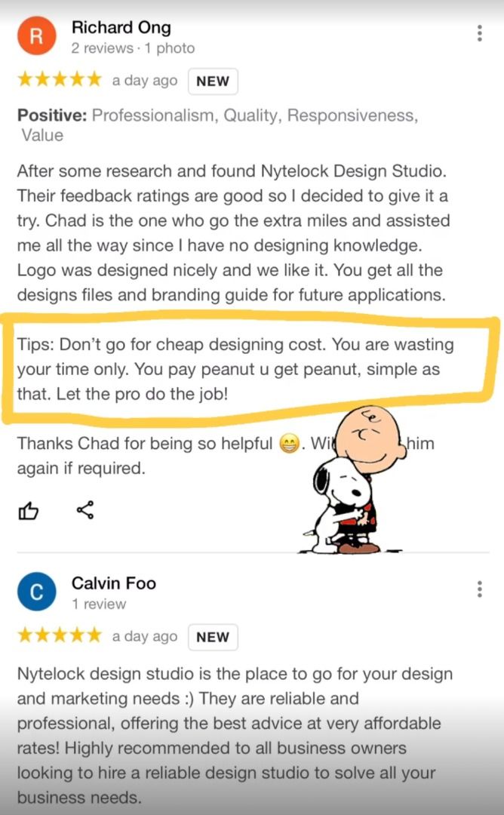Open Calvin Foo reviewer name
The height and width of the screenshot is (815, 504).
coord(114,583)
